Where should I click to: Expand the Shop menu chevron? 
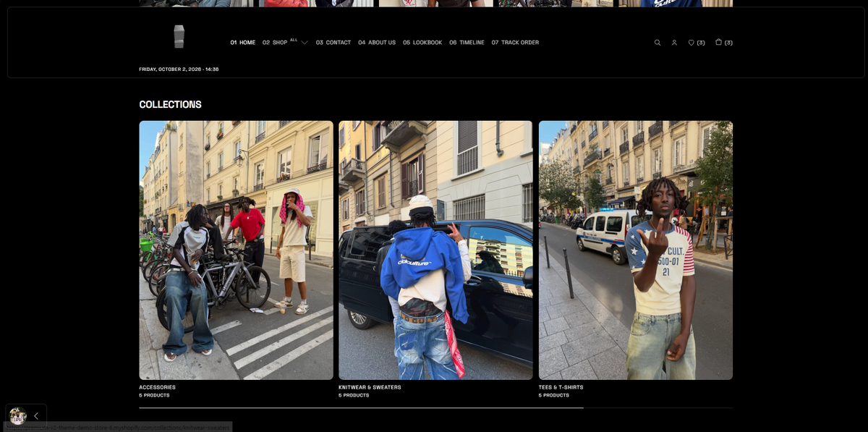305,43
